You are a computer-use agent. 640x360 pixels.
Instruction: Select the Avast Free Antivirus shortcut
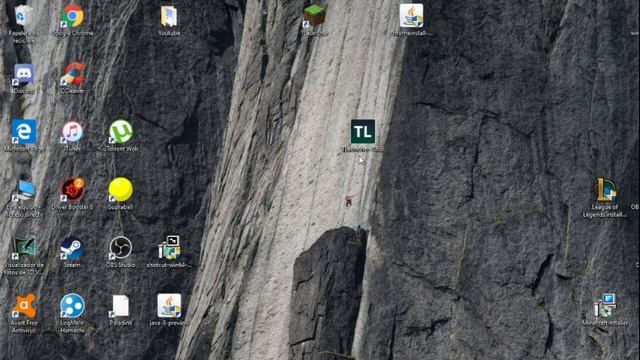pyautogui.click(x=24, y=306)
